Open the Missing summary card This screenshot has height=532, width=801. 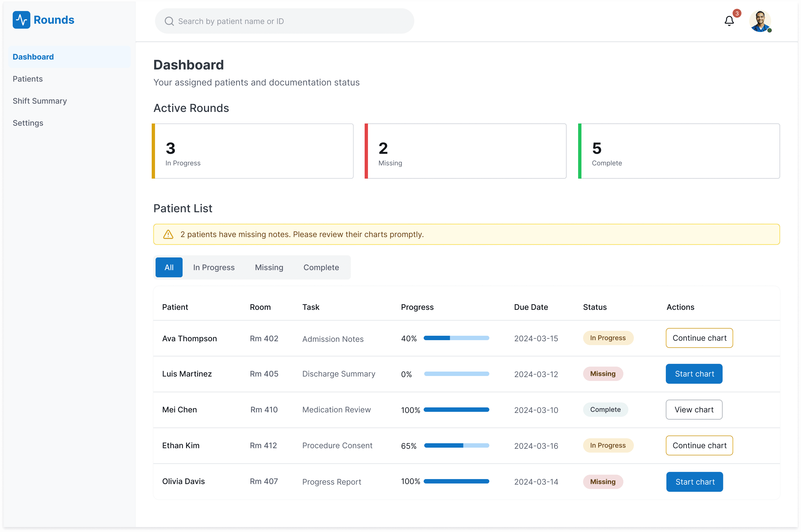coord(465,151)
